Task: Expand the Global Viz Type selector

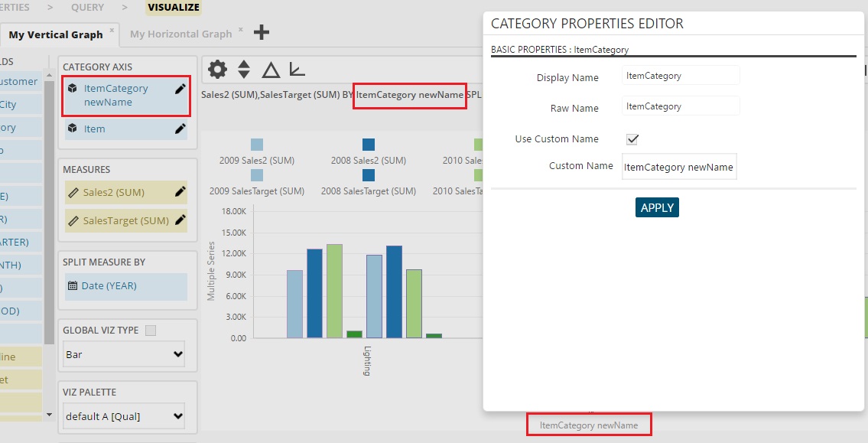Action: pyautogui.click(x=150, y=329)
